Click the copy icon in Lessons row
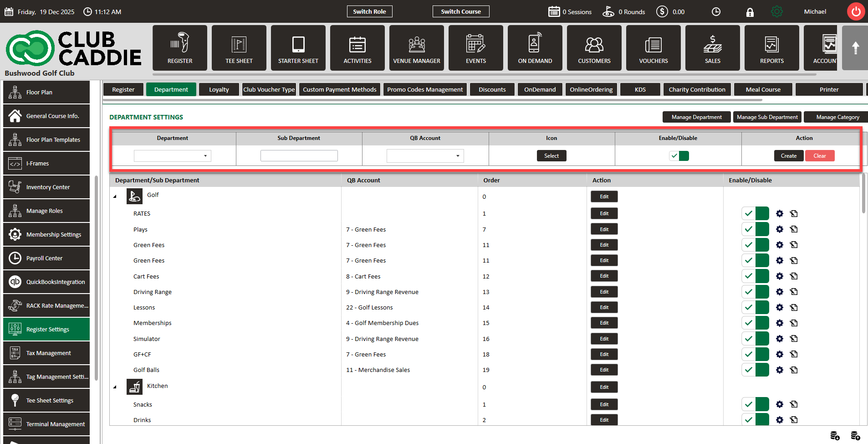The image size is (868, 444). click(x=794, y=308)
